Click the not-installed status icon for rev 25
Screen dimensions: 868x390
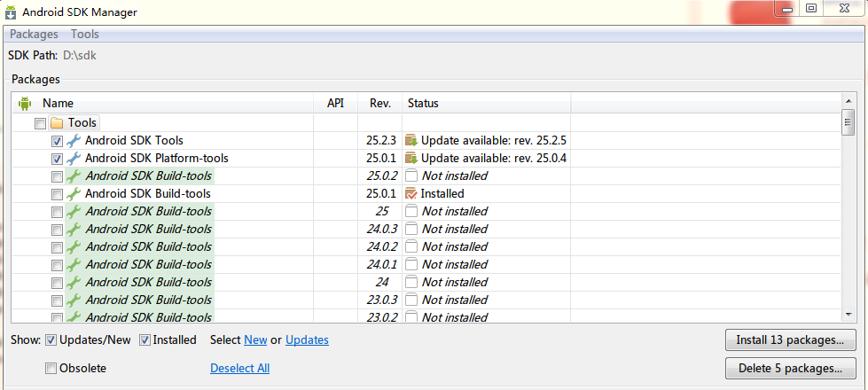point(411,211)
